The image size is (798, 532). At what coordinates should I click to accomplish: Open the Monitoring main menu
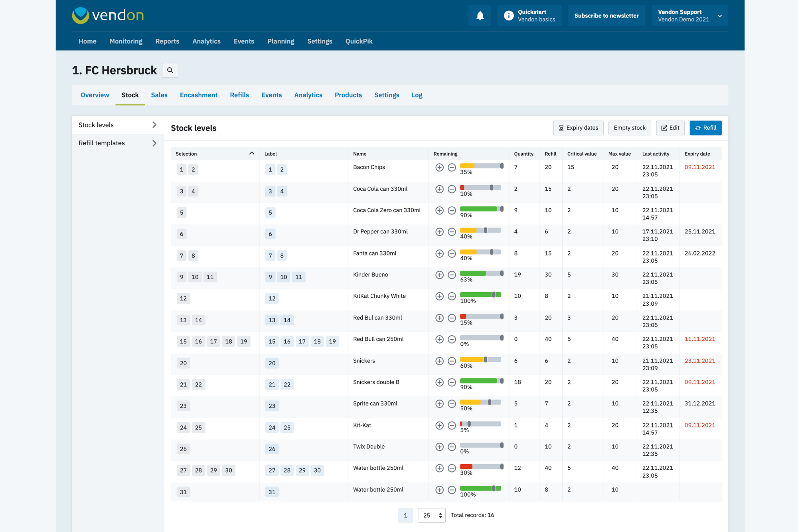(x=126, y=41)
